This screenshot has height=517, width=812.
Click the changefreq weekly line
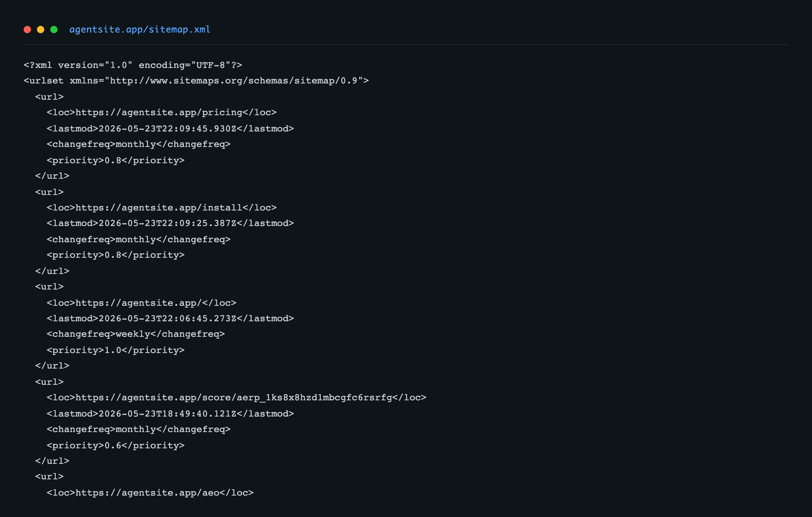point(136,334)
